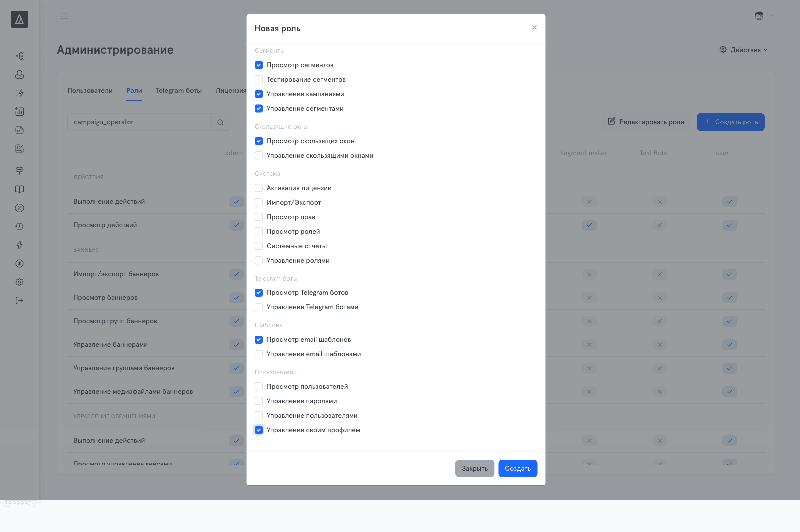The image size is (800, 532).
Task: Click the company logo icon
Action: click(19, 19)
